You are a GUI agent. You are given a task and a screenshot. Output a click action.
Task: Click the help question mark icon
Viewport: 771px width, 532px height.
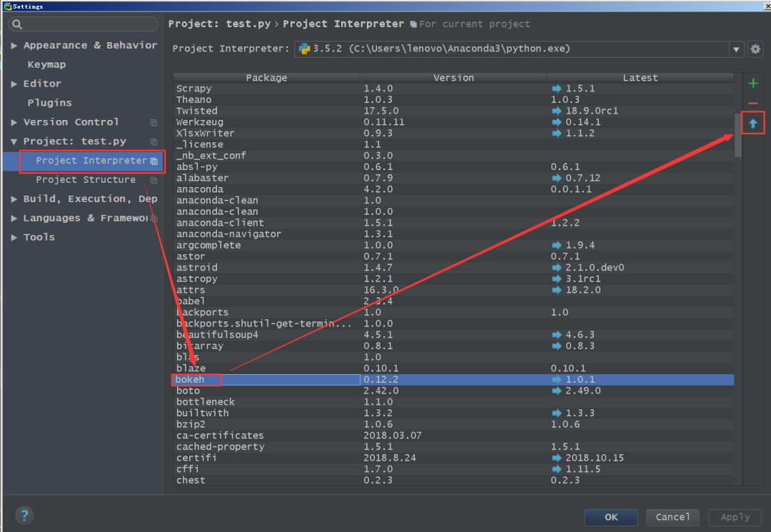[x=24, y=516]
